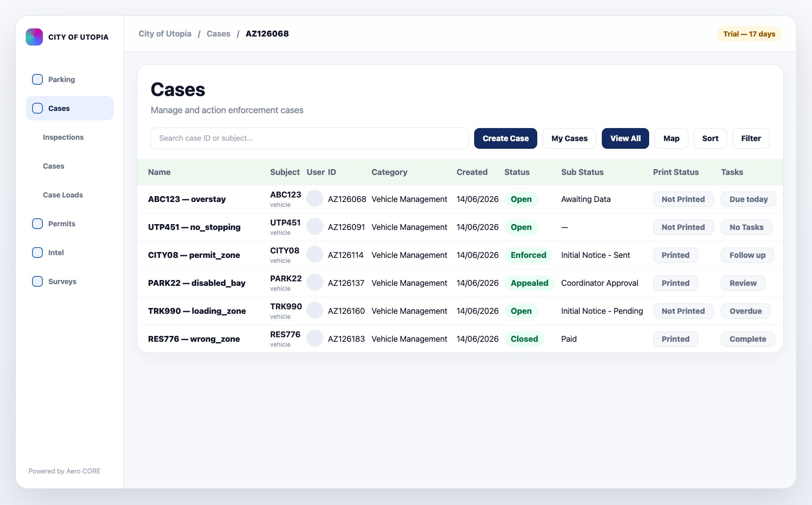Open Inspections submenu item
Image resolution: width=812 pixels, height=505 pixels.
(x=63, y=137)
